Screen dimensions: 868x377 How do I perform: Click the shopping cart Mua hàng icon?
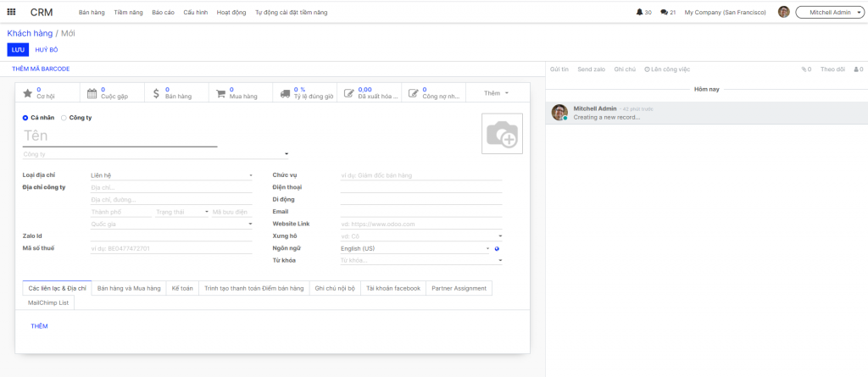[x=220, y=93]
